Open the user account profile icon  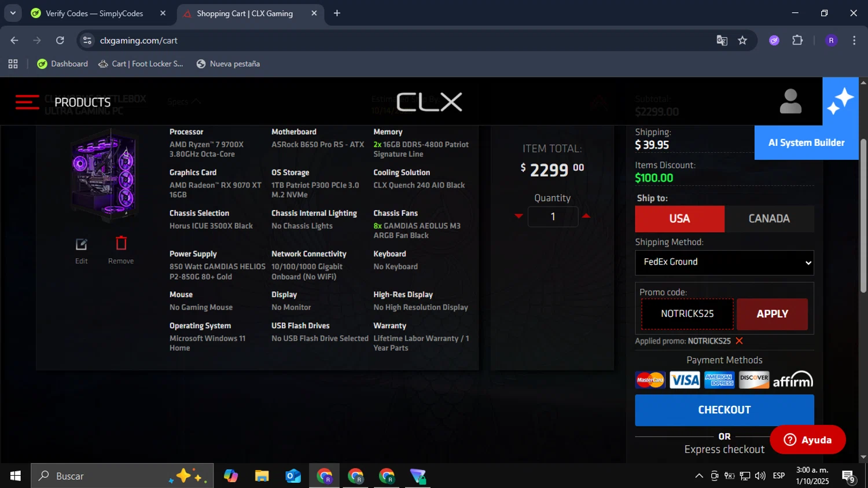(x=790, y=101)
